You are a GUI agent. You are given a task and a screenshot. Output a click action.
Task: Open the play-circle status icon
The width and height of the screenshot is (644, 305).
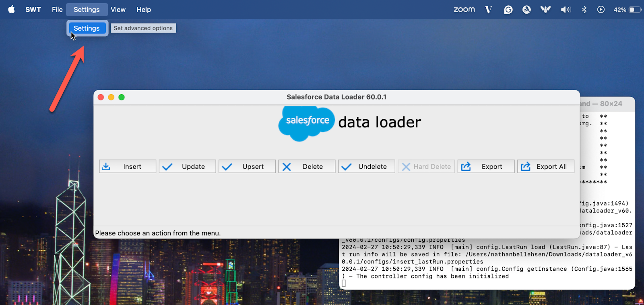click(x=601, y=9)
